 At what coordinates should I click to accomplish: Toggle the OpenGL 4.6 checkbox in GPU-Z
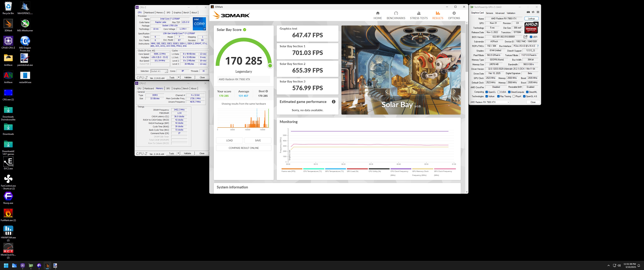524,96
